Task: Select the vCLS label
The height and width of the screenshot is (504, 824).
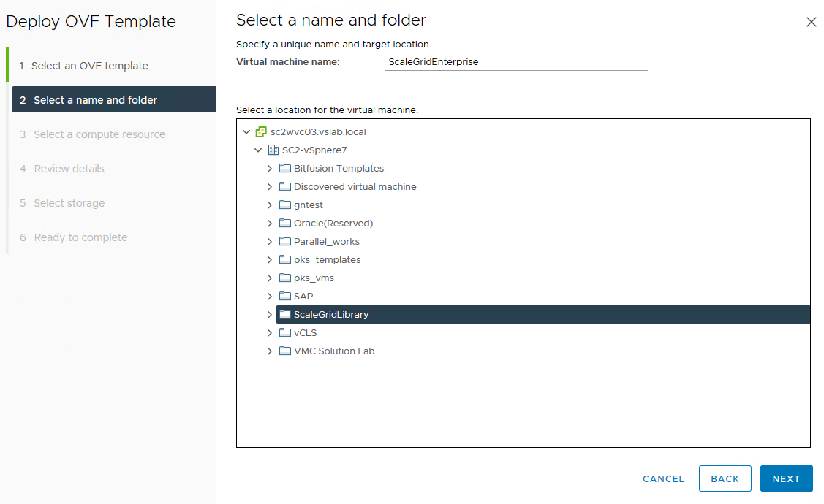Action: click(x=306, y=333)
